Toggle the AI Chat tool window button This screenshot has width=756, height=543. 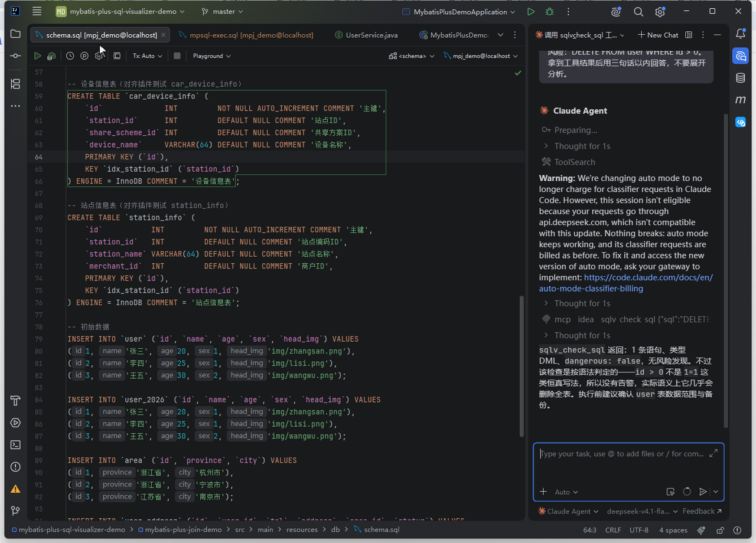[x=741, y=55]
